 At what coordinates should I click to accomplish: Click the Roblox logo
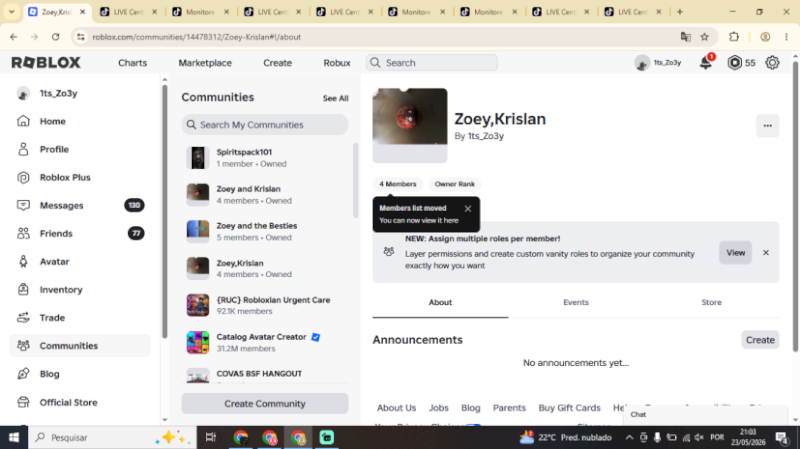click(x=46, y=63)
